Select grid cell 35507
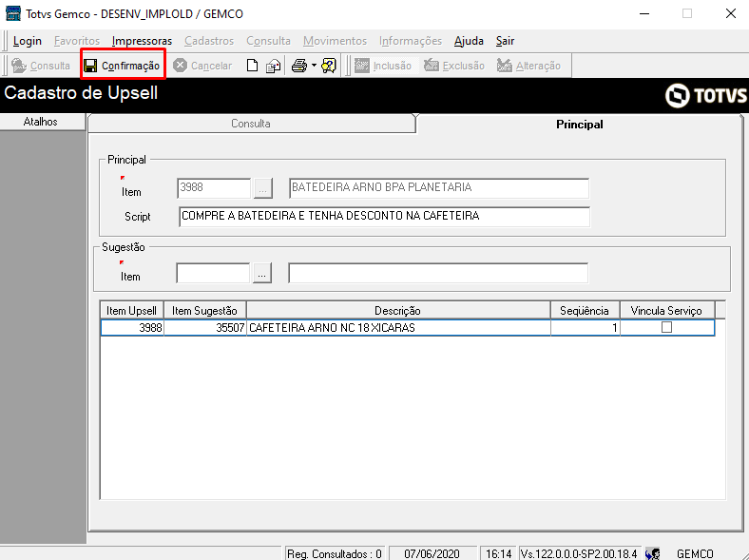This screenshot has height=560, width=749. [205, 328]
